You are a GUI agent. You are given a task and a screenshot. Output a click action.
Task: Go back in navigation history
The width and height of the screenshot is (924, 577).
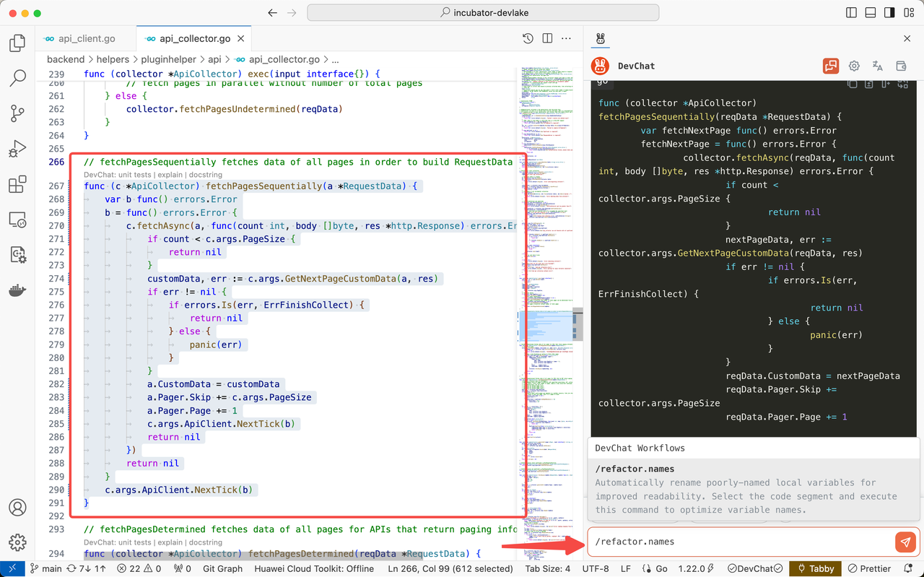[272, 13]
